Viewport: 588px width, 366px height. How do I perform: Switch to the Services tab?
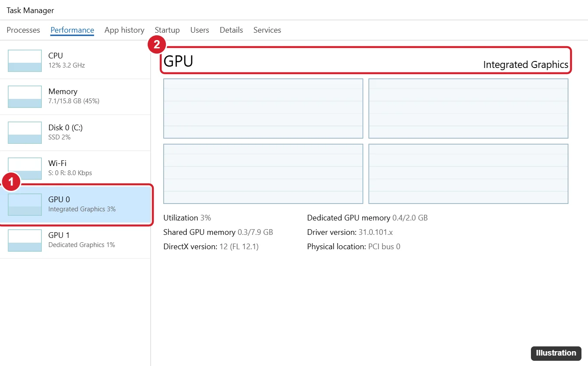[267, 30]
